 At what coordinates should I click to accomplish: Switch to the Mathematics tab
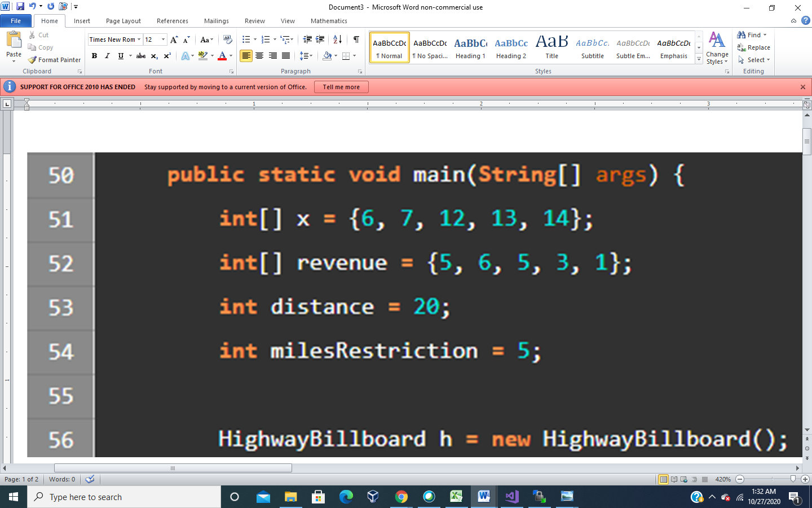point(329,21)
